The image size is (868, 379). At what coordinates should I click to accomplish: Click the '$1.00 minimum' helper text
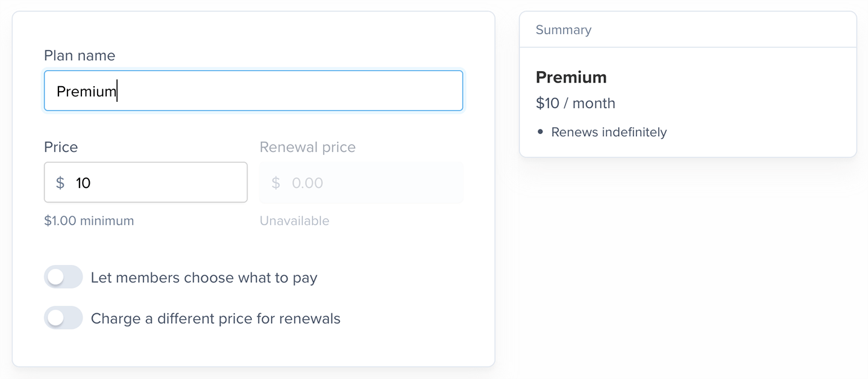(x=89, y=221)
